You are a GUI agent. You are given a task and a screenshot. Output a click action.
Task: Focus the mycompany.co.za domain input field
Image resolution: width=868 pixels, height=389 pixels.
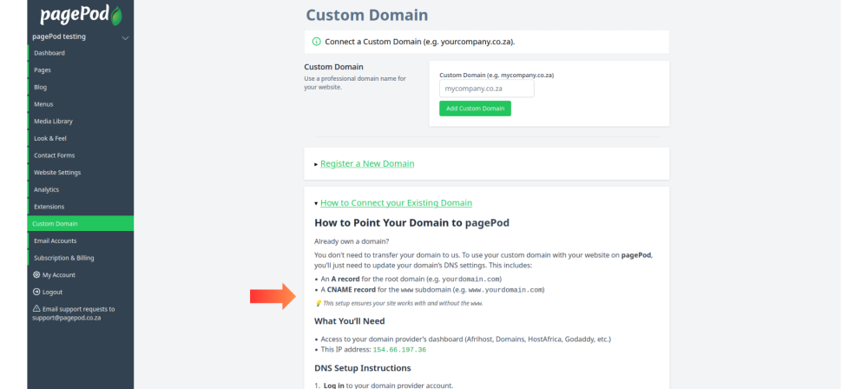pyautogui.click(x=487, y=88)
